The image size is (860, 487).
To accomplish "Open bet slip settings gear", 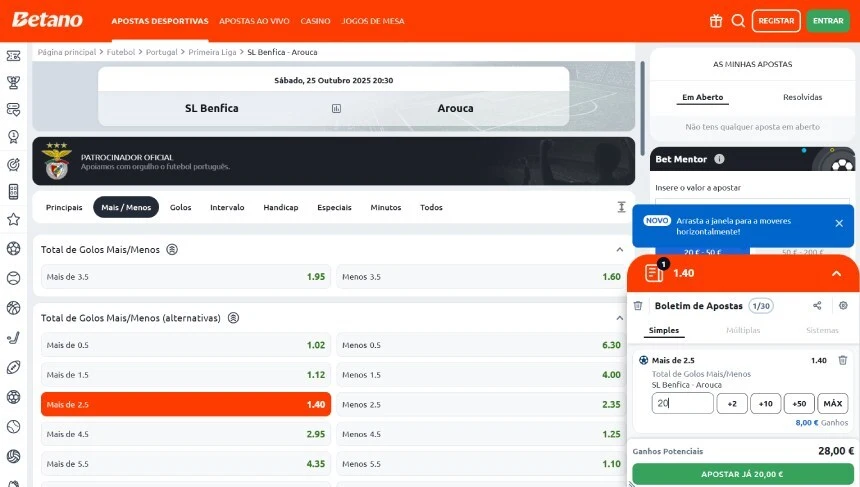I will tap(843, 305).
